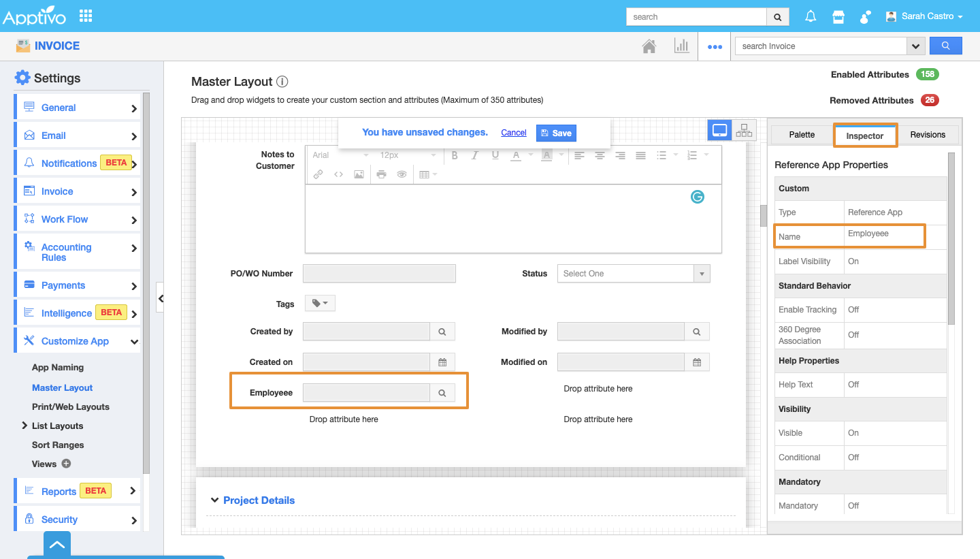Click Created by lookup search icon
This screenshot has width=980, height=559.
tap(442, 332)
